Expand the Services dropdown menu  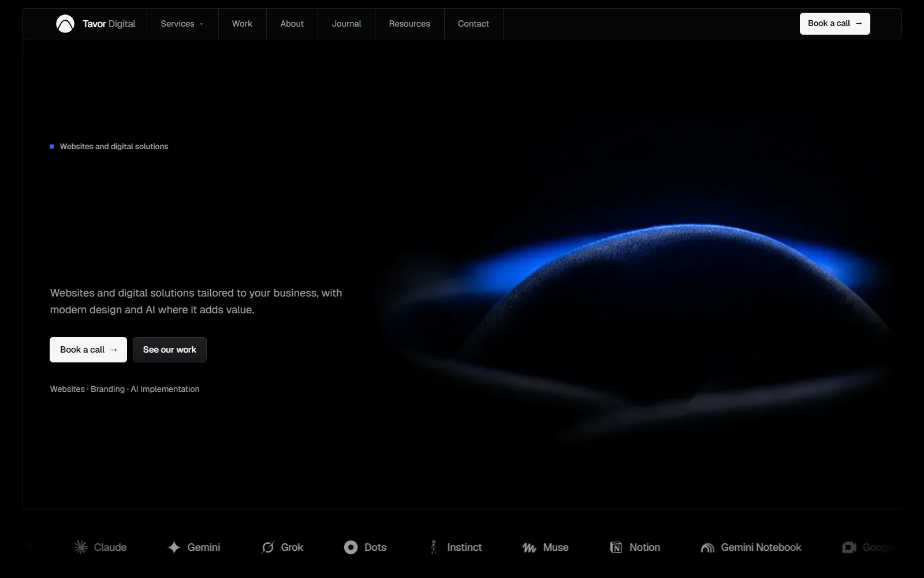pos(182,24)
